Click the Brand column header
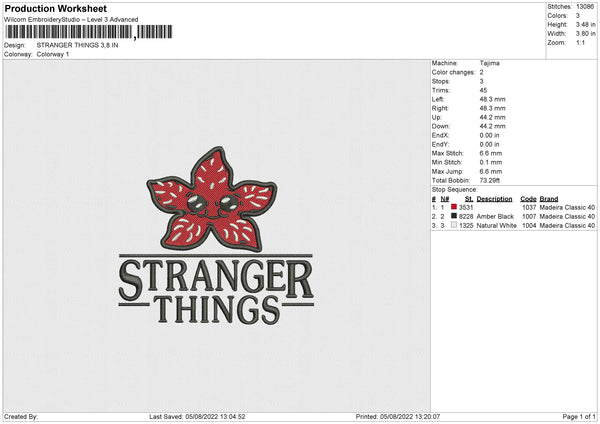The width and height of the screenshot is (600, 424). tap(549, 199)
